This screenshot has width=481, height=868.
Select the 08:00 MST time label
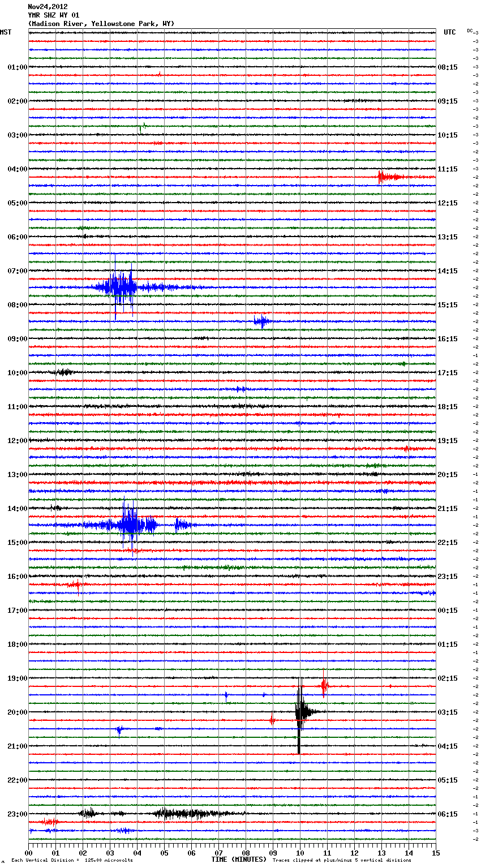coord(18,305)
